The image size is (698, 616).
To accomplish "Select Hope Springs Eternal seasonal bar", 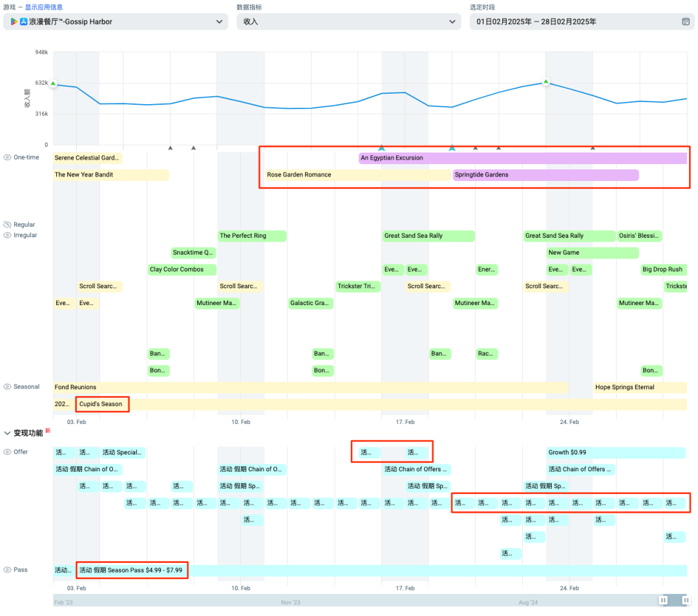I will pos(640,388).
